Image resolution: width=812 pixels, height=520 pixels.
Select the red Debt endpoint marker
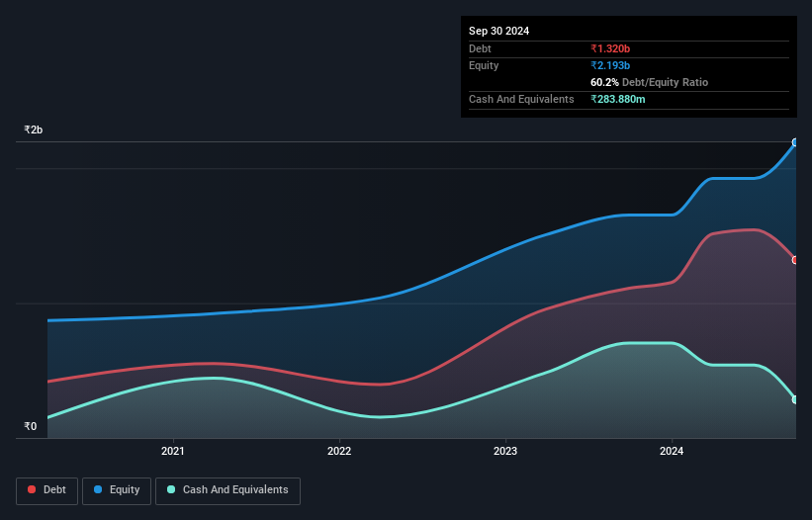pyautogui.click(x=795, y=260)
